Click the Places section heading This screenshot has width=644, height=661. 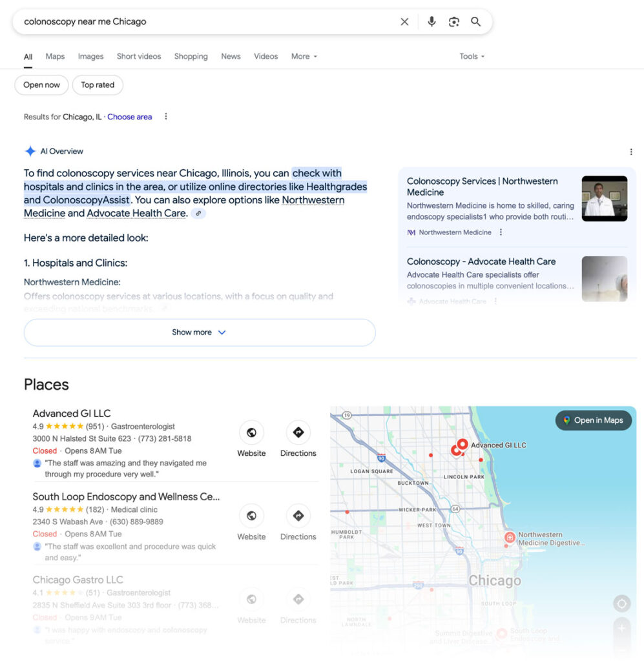47,385
